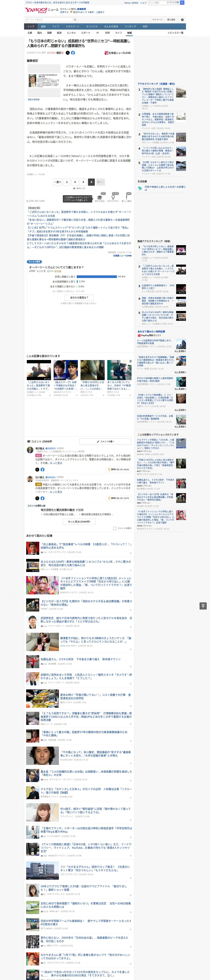Open the エキスパート tab
This screenshot has height=980, width=210.
pyautogui.click(x=72, y=27)
